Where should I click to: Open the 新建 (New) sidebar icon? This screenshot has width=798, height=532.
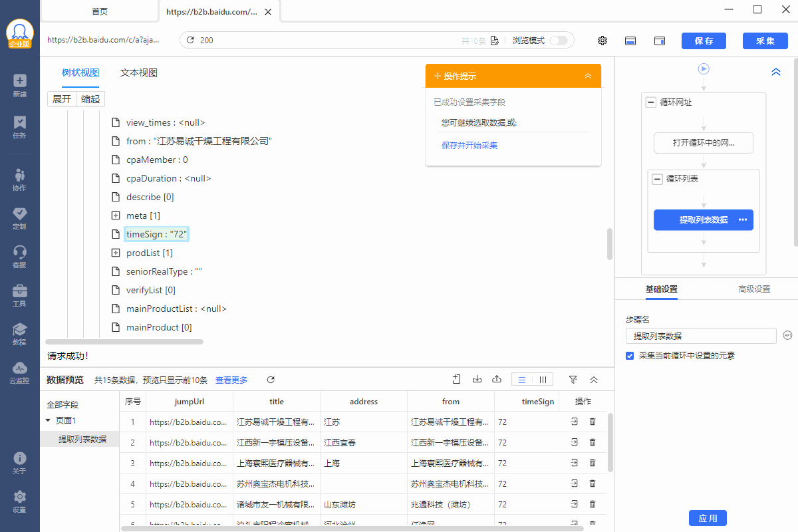[x=19, y=85]
